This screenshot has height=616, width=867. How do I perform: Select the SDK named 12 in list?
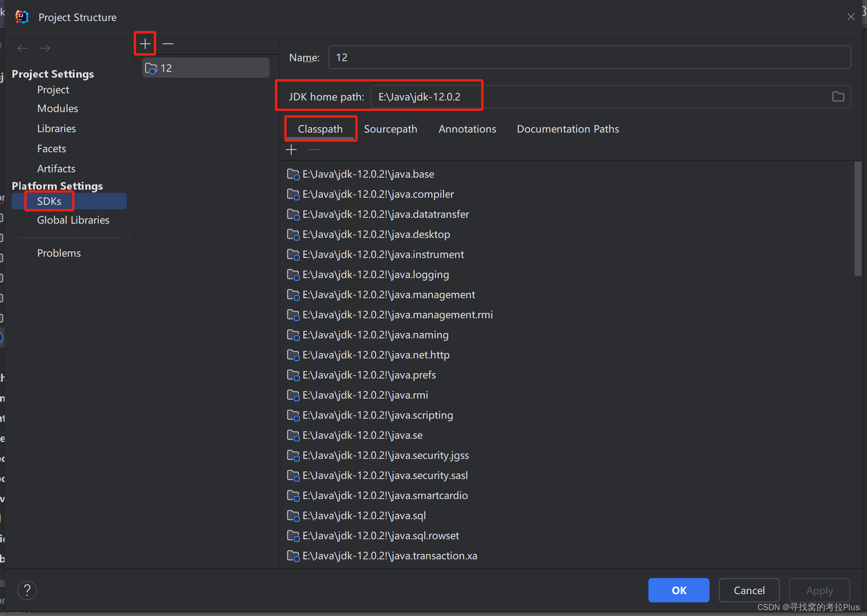pos(205,68)
